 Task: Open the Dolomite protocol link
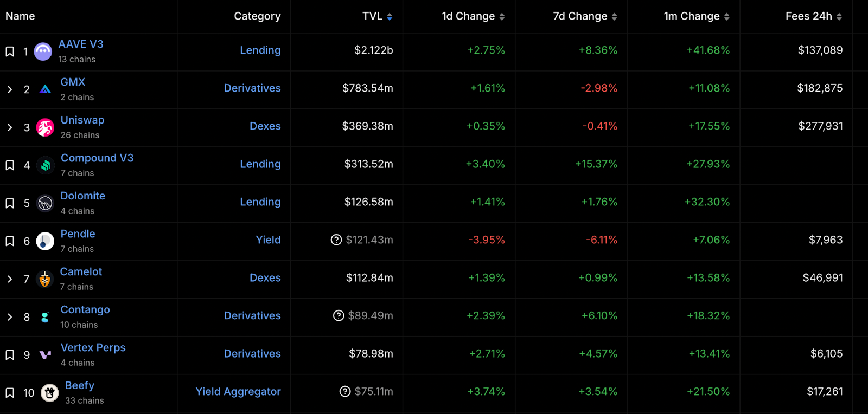coord(83,196)
